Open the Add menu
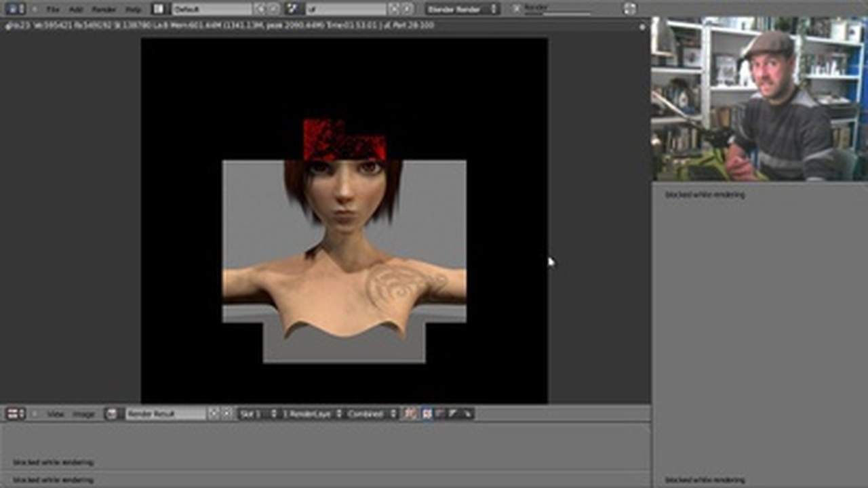868x488 pixels. (x=76, y=9)
